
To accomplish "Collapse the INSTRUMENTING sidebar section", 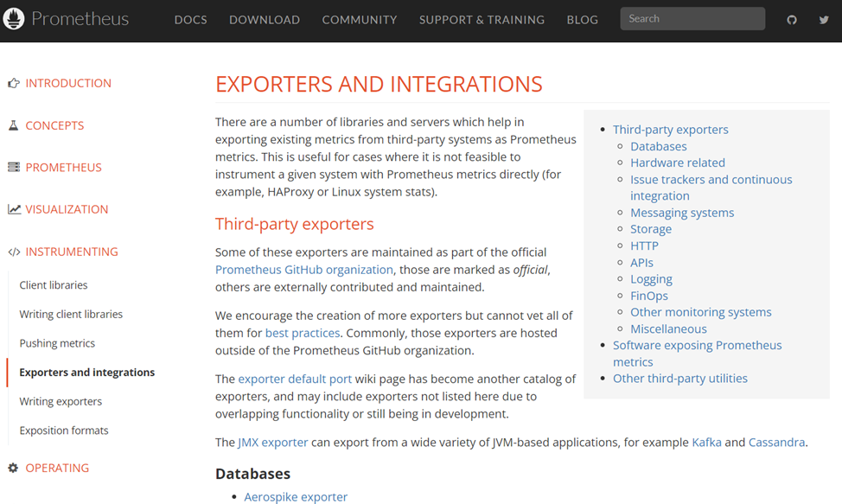I will point(72,252).
